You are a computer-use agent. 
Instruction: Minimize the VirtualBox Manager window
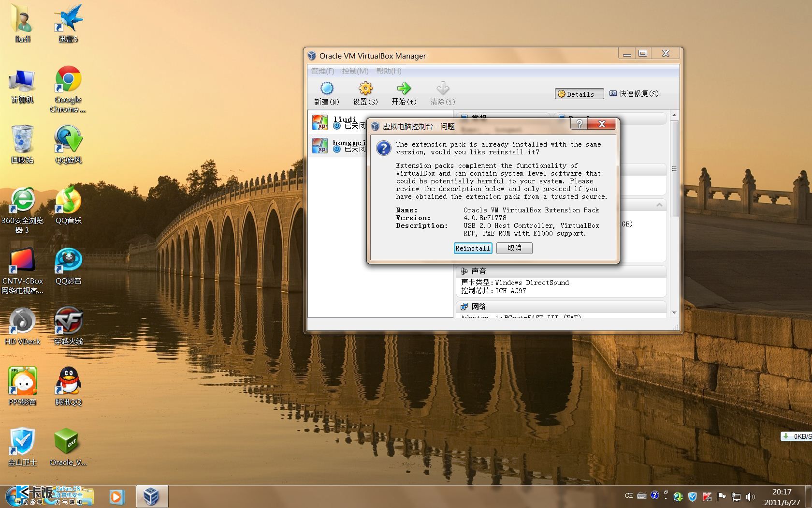click(627, 53)
